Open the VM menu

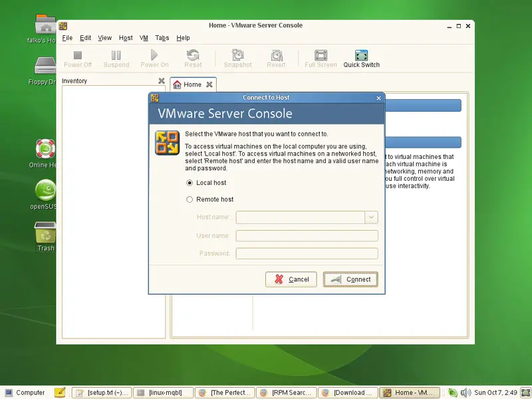(x=144, y=38)
